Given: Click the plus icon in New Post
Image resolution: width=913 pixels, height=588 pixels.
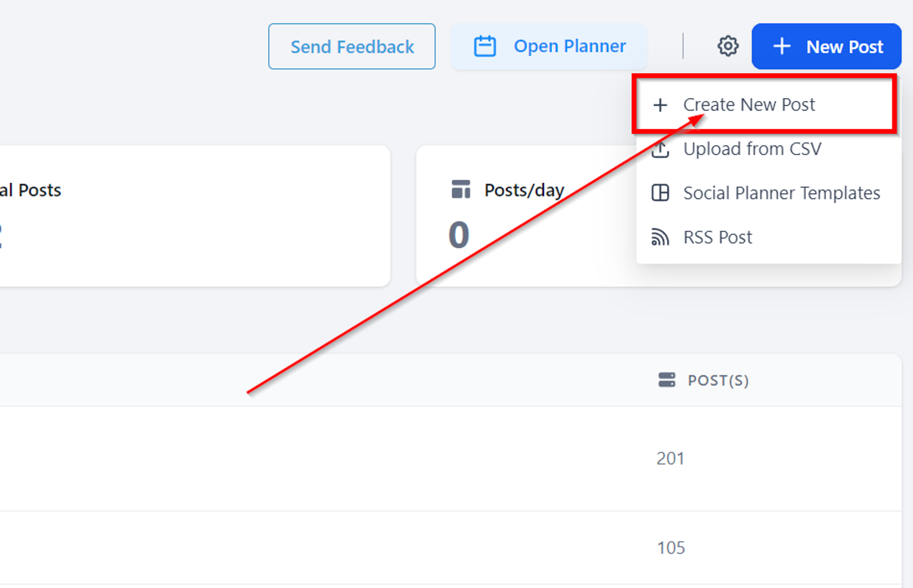Looking at the screenshot, I should pos(782,46).
